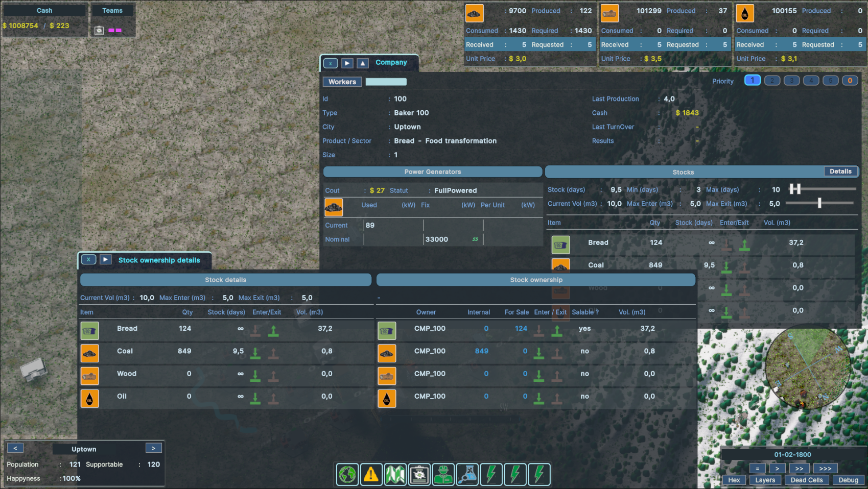Open the world globe view
This screenshot has width=868, height=489.
point(347,474)
